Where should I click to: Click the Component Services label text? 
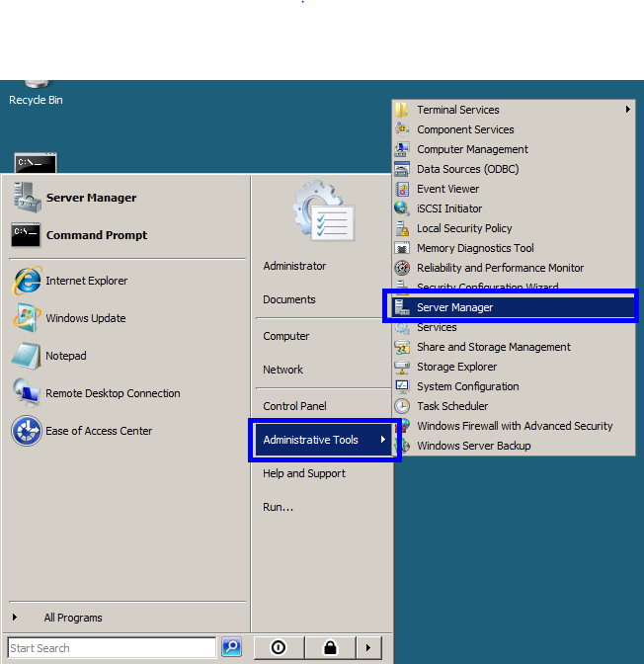tap(465, 129)
